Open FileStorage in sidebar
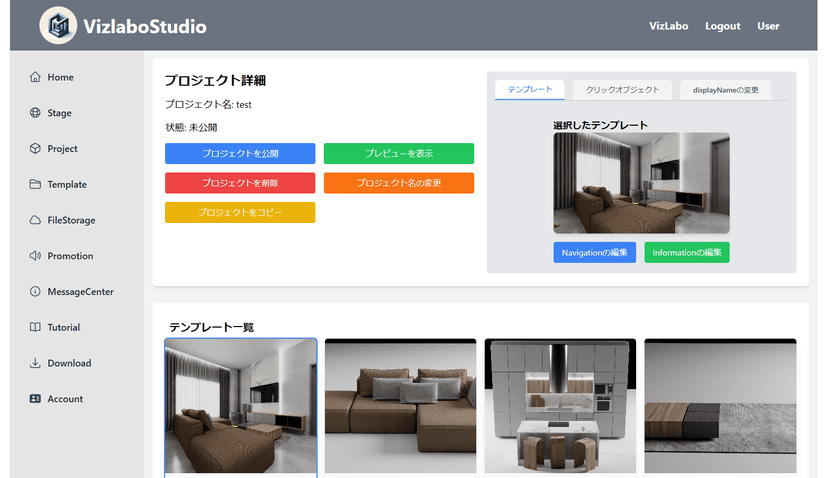 click(71, 220)
